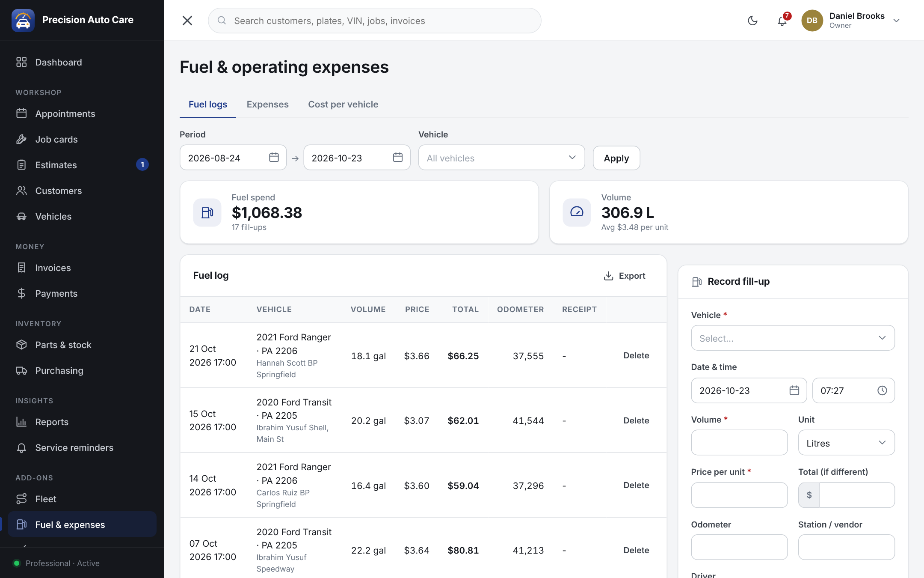Export the fuel log
Image resolution: width=924 pixels, height=578 pixels.
[624, 276]
